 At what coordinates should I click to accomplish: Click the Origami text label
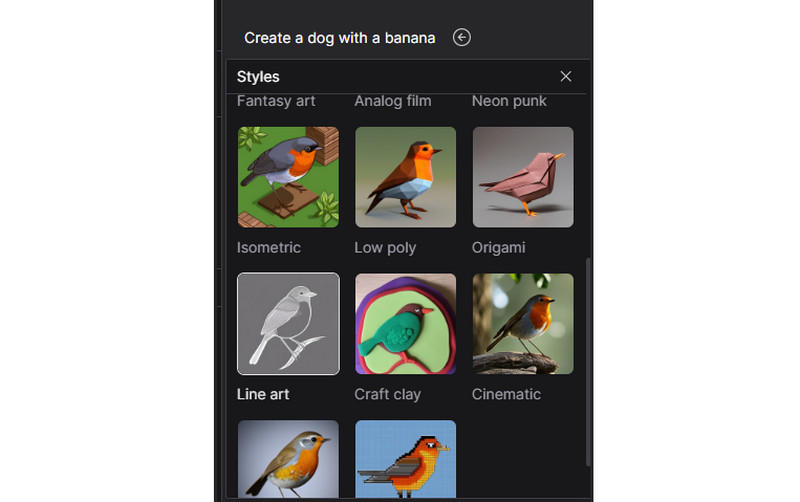tap(498, 247)
